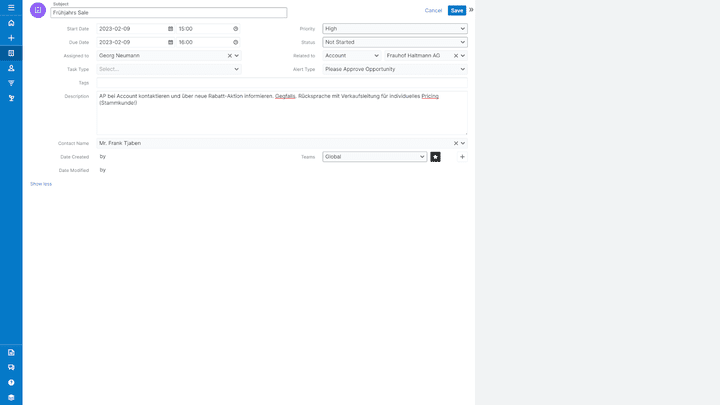This screenshot has height=405, width=720.
Task: Click the Cancel link
Action: [433, 11]
